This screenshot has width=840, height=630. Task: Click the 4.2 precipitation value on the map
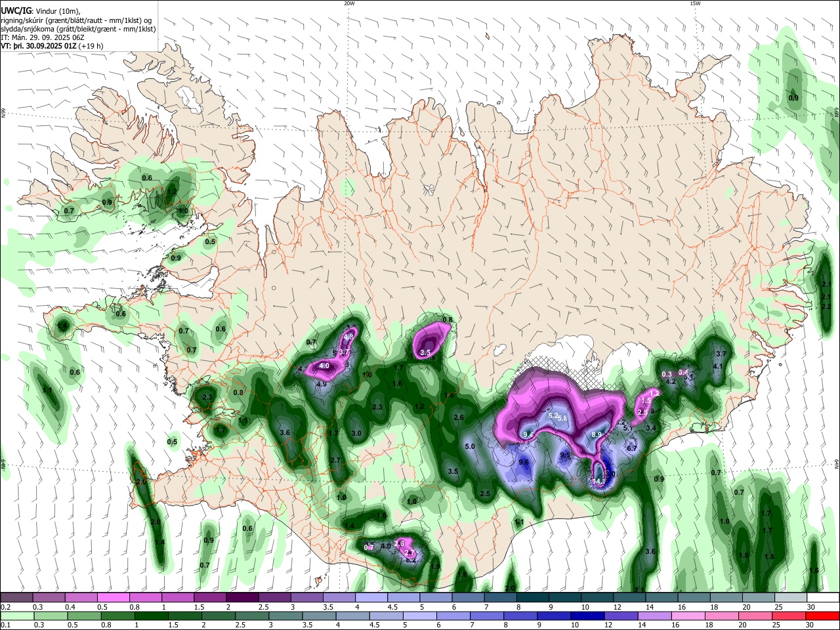point(671,381)
